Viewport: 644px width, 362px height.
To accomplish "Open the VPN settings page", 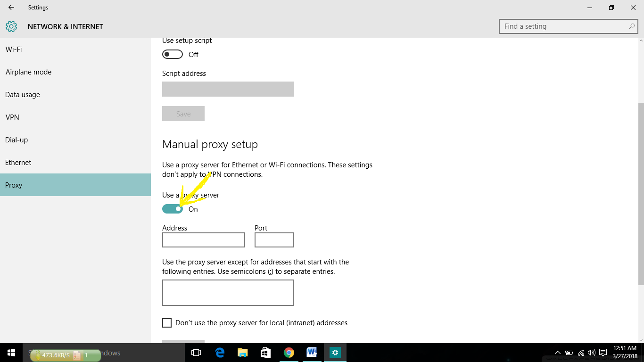I will [x=75, y=117].
